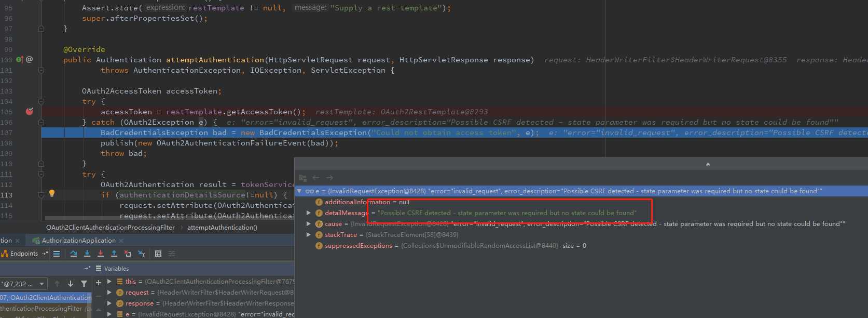
Task: Select stack frame OAuth2ClientAuthentication line 107
Action: point(46,298)
